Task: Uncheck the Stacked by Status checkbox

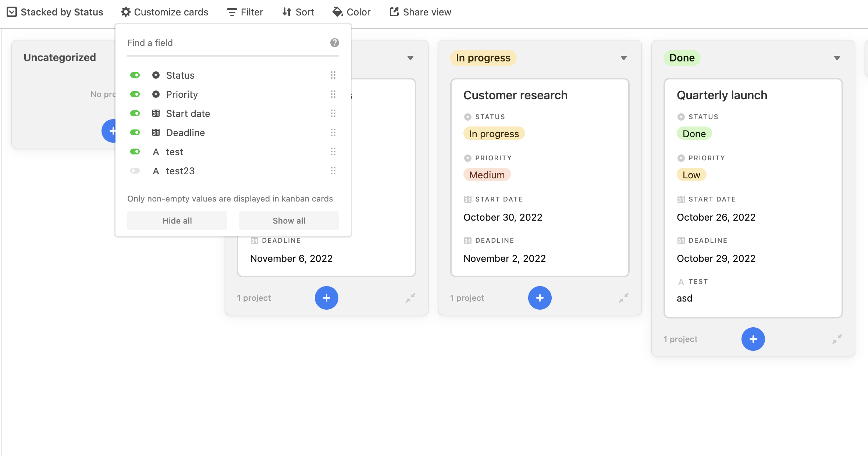Action: coord(12,12)
